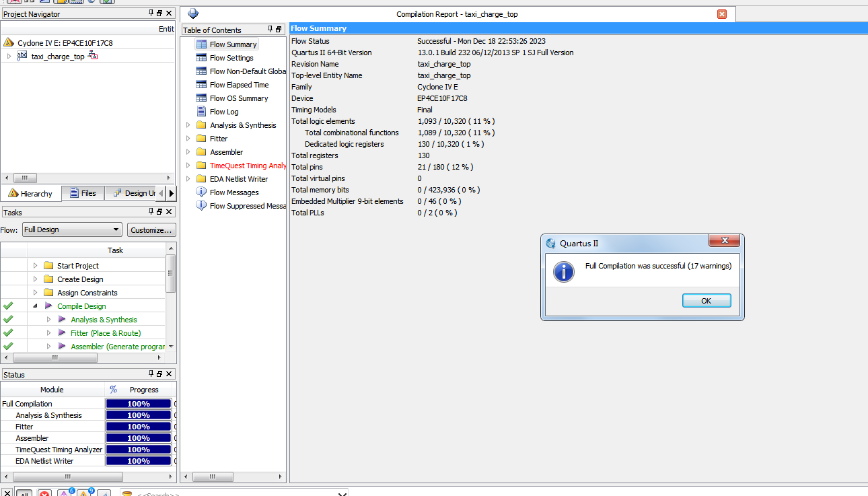Click the Full Compilation progress bar
Image resolution: width=868 pixels, height=496 pixels.
(138, 404)
